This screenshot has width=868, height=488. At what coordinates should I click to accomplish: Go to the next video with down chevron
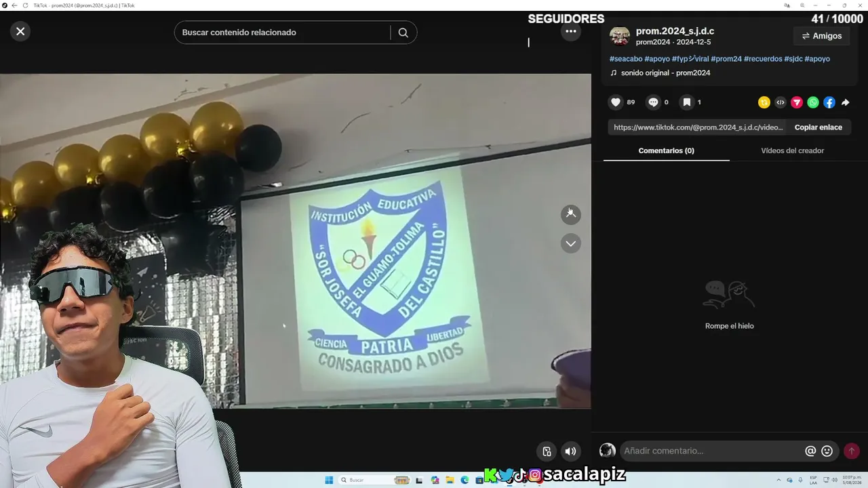571,244
